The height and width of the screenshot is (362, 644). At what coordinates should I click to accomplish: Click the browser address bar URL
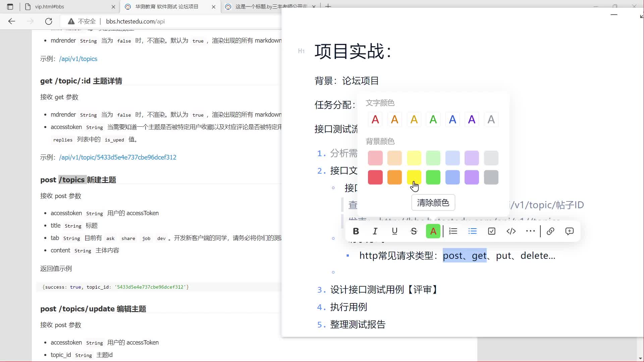135,21
